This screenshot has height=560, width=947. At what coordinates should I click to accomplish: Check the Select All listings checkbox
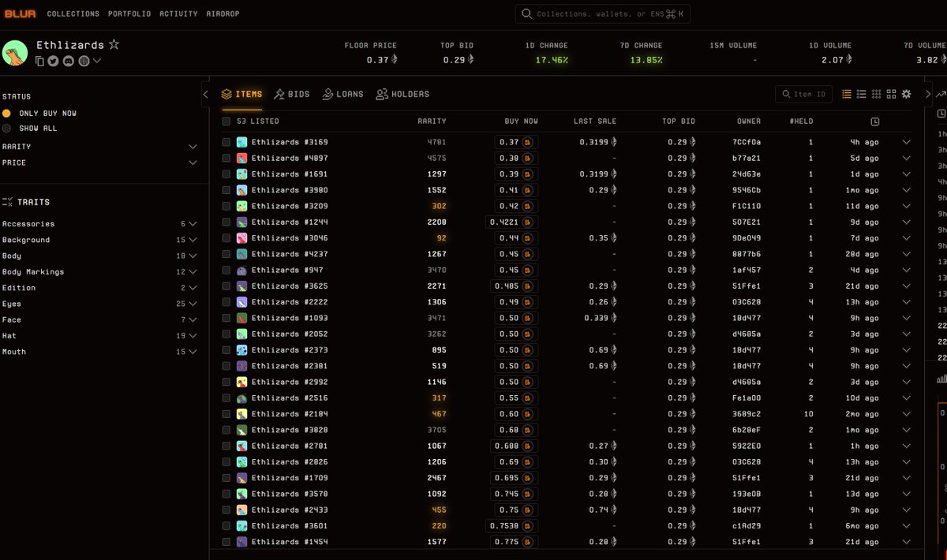226,121
